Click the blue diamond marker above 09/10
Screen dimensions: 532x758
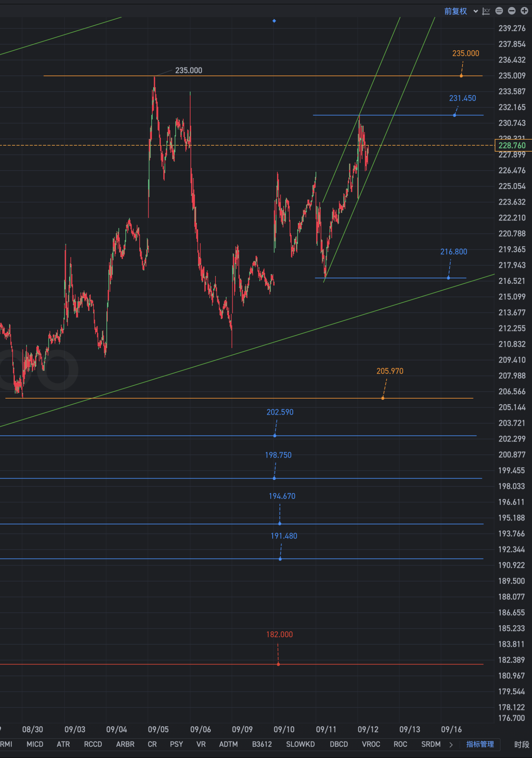274,21
